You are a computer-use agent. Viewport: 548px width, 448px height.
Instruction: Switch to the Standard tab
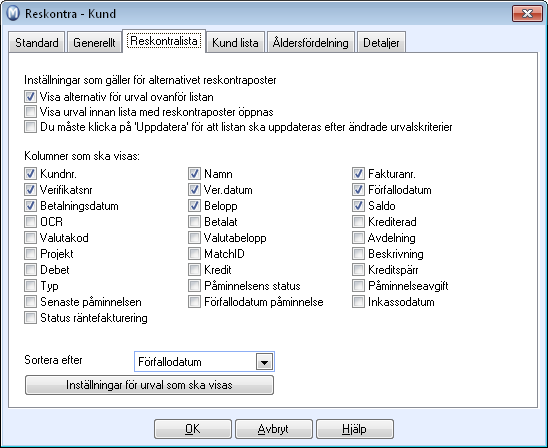[37, 43]
